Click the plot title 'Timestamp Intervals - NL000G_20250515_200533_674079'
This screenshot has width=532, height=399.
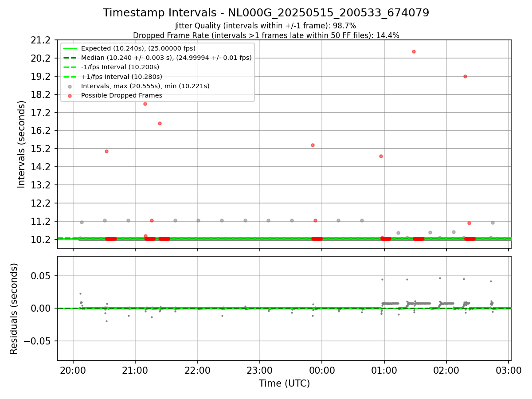[x=266, y=13]
